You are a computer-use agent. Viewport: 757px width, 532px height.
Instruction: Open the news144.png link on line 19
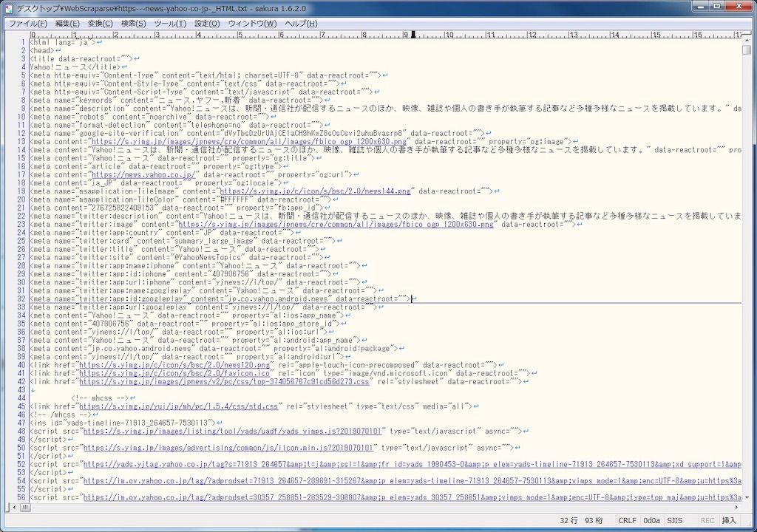(x=315, y=191)
